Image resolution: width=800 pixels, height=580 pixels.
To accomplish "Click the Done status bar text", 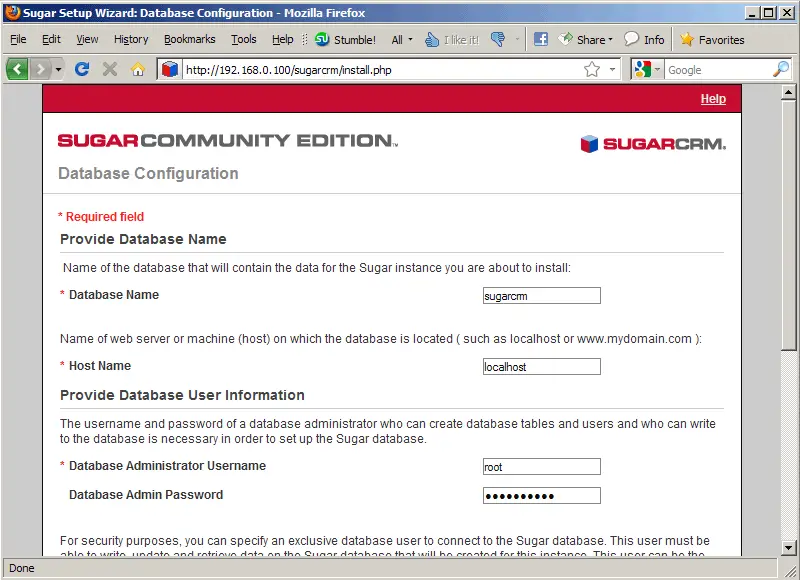I will (22, 568).
